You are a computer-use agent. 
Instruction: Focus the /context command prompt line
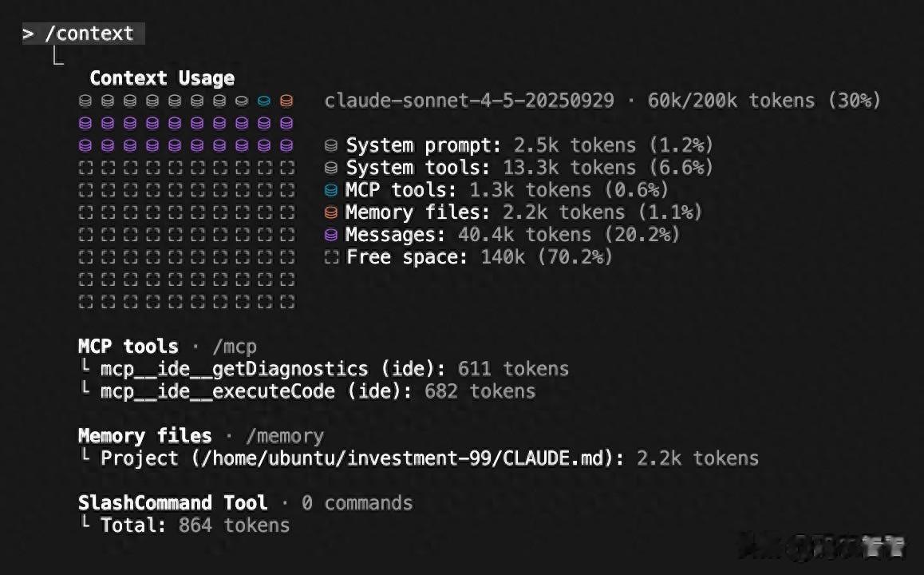click(83, 34)
